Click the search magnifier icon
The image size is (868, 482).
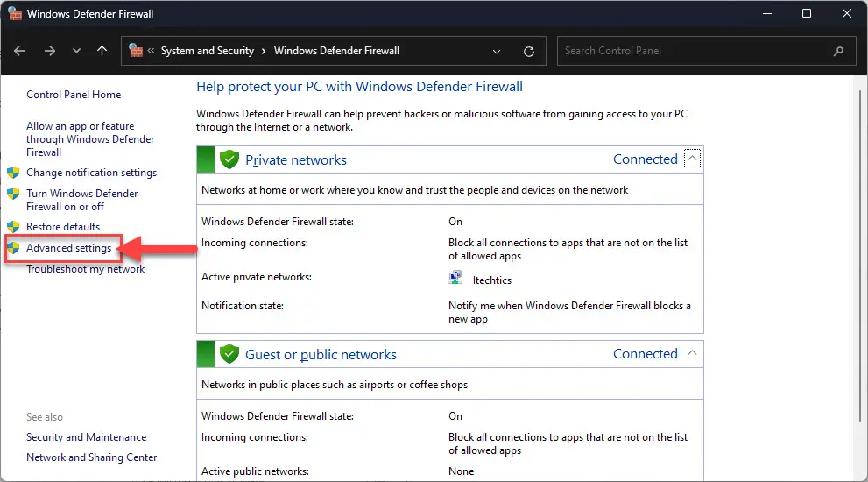tap(839, 51)
